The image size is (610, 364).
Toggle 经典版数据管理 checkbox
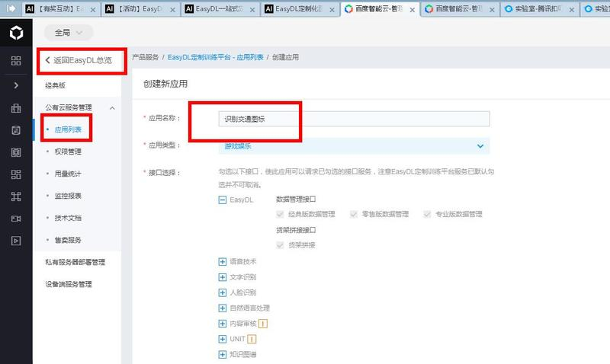(x=280, y=214)
